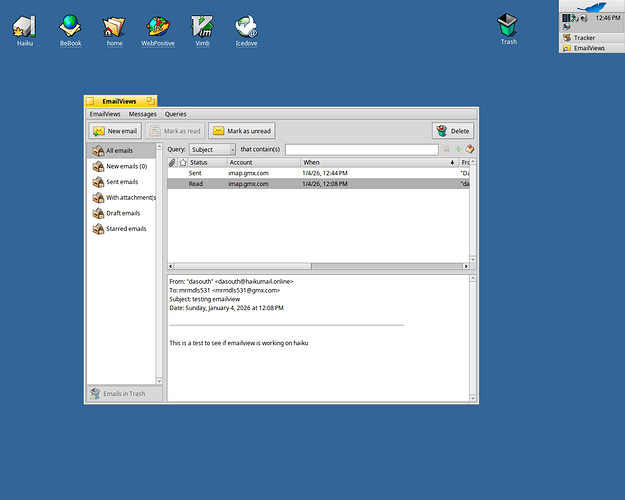
Task: Click the message list right scroll arrow
Action: [466, 266]
